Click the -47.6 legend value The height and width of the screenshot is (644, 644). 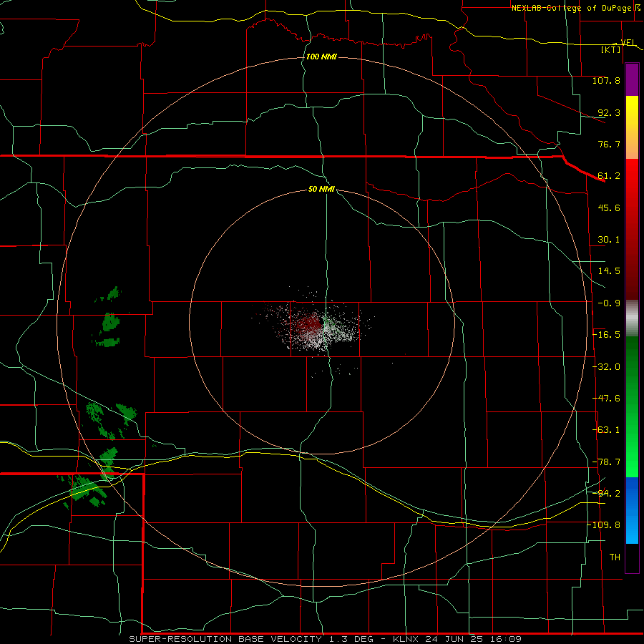point(606,399)
